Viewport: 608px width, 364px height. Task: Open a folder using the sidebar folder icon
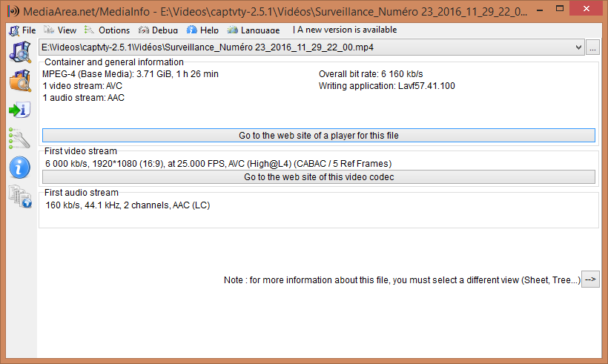click(20, 81)
